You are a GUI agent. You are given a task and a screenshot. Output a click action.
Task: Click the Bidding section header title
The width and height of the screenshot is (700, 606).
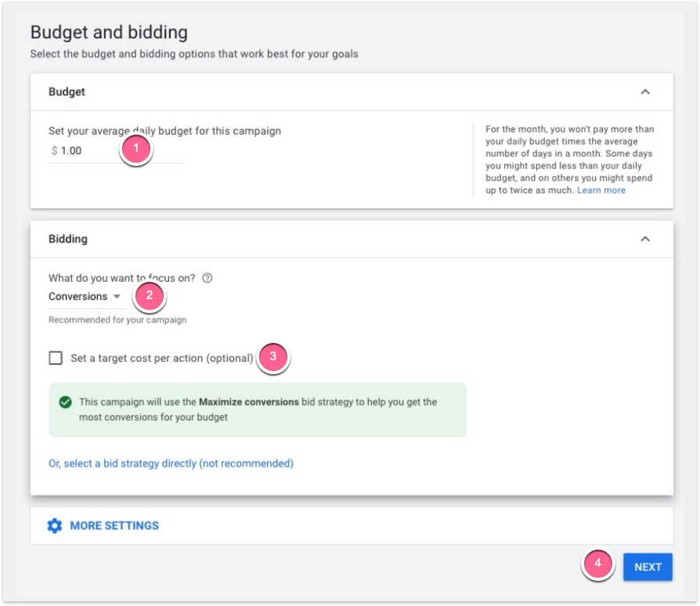(68, 239)
